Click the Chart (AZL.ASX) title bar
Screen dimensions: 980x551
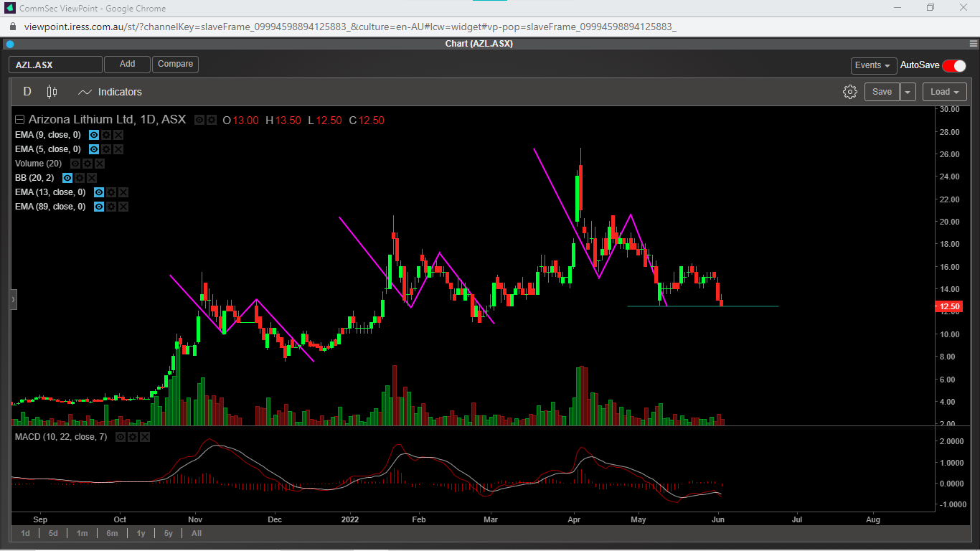pyautogui.click(x=479, y=44)
